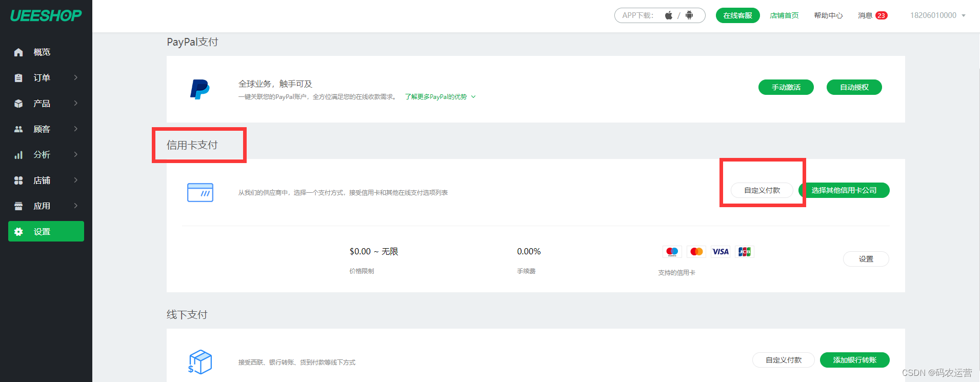Click the 信用卡支付 section heading
Viewport: 980px width, 382px height.
[192, 145]
